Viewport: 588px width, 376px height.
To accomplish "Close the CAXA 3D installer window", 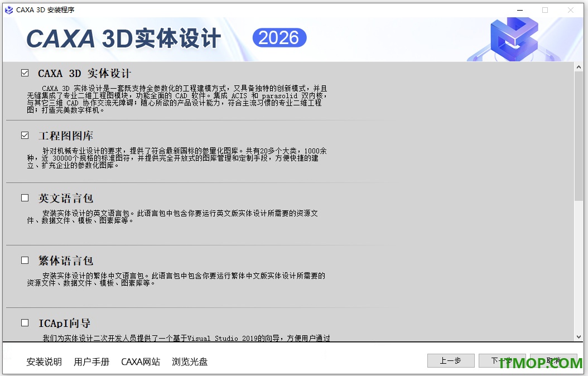I will 570,10.
